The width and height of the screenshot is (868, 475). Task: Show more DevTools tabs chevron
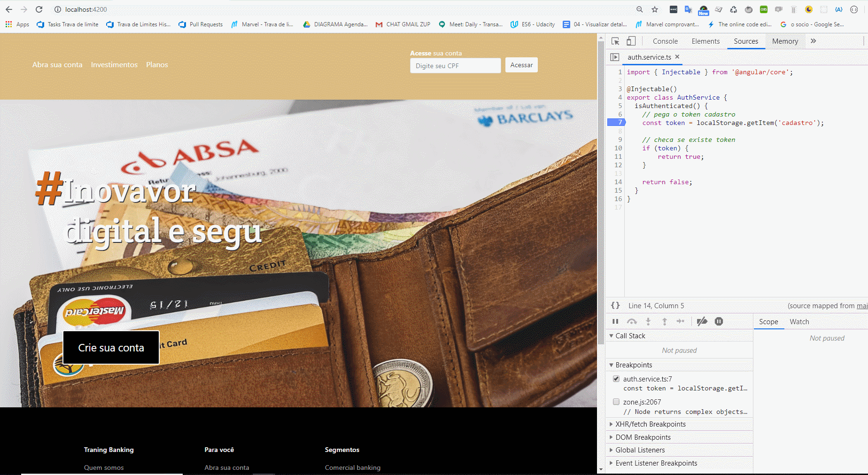pos(814,41)
